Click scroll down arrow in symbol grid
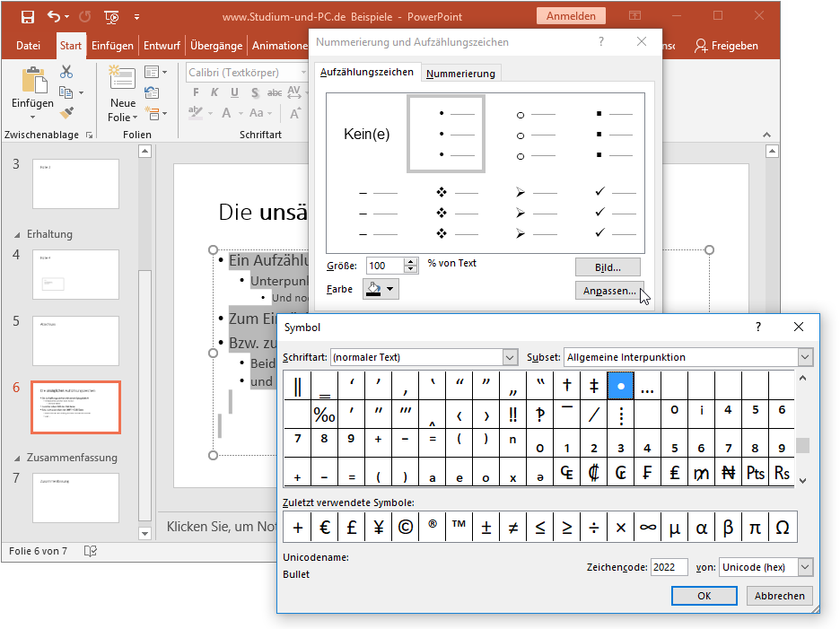Viewport: 840px width, 629px height. (802, 481)
